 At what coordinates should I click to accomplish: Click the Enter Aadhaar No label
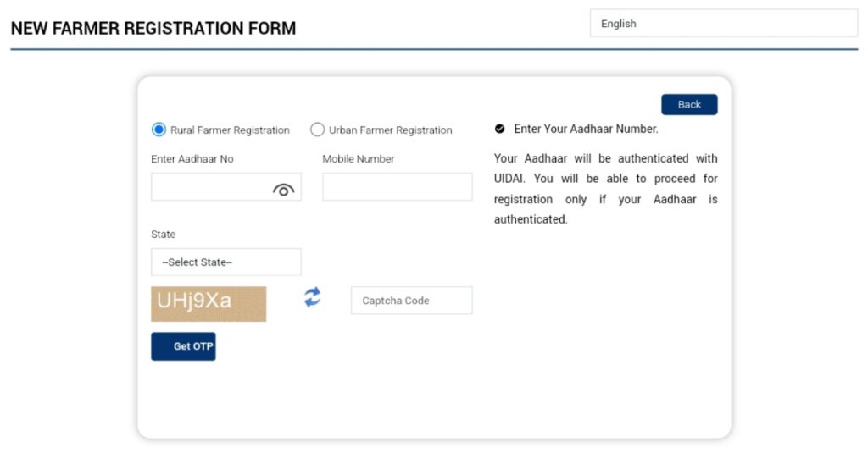(x=192, y=158)
